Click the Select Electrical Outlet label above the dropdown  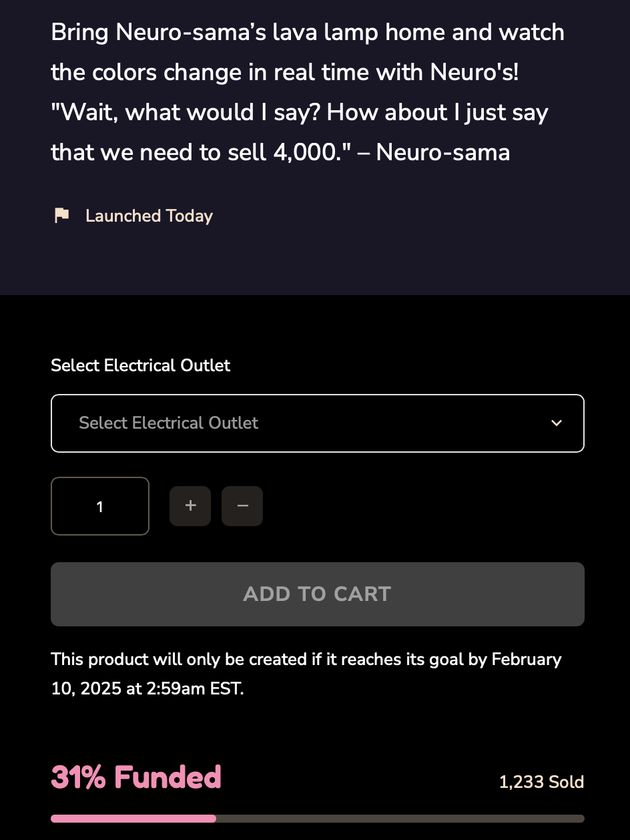[140, 365]
